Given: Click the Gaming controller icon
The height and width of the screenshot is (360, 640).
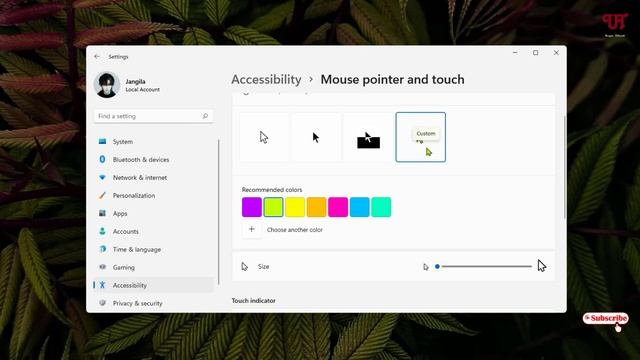Looking at the screenshot, I should coord(102,267).
